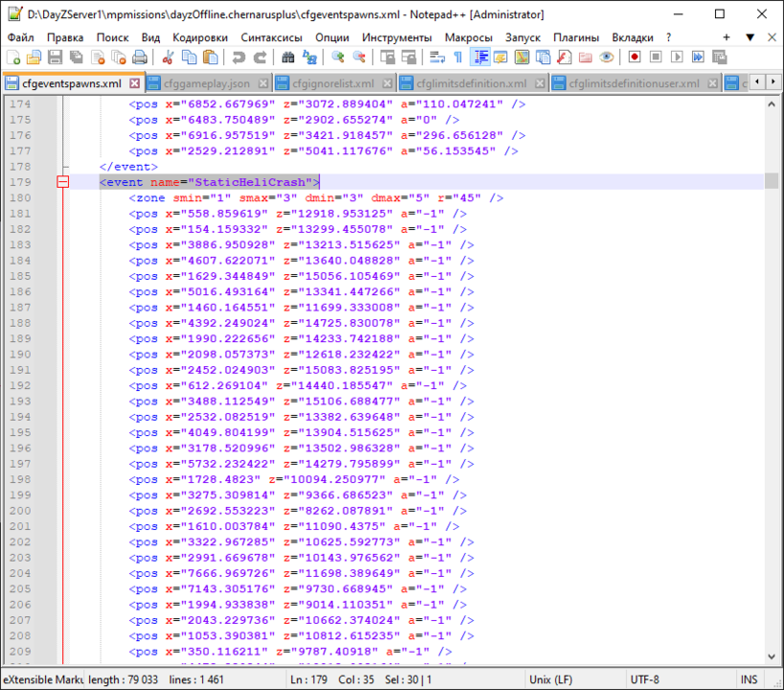Click the Open file folder icon

34,57
